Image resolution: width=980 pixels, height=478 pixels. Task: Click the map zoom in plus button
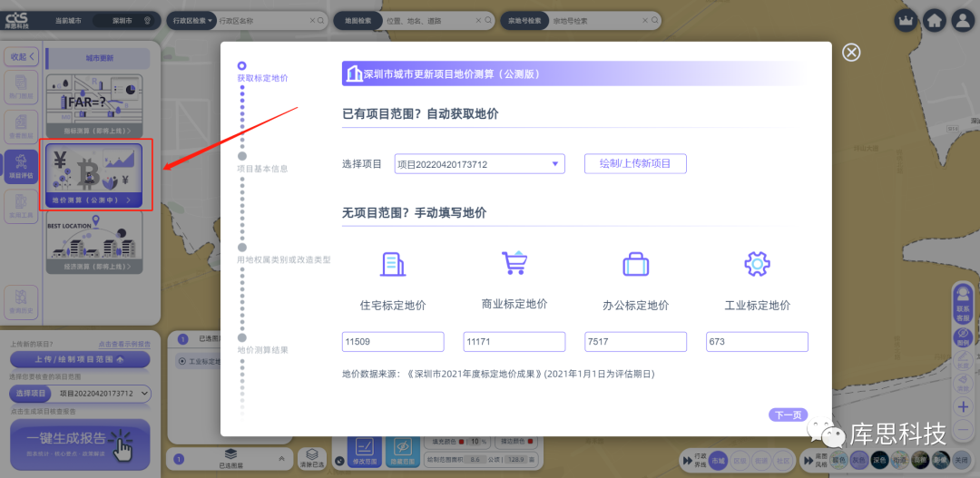coord(963,406)
